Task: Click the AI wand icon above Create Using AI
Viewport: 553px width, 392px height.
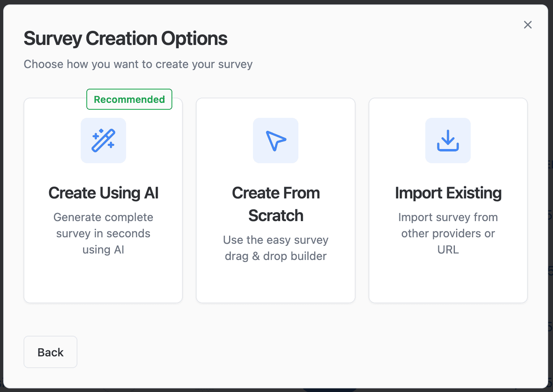Action: coord(103,141)
